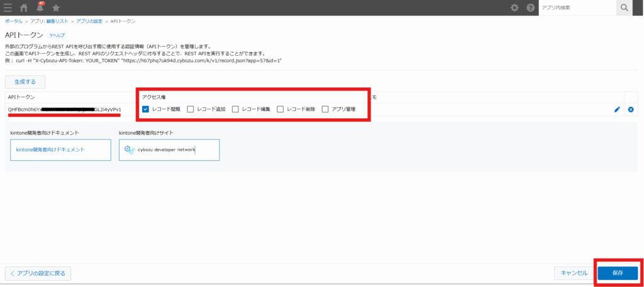Open the kintone開発者向けドキュメント link box
The height and width of the screenshot is (287, 644).
(61, 150)
